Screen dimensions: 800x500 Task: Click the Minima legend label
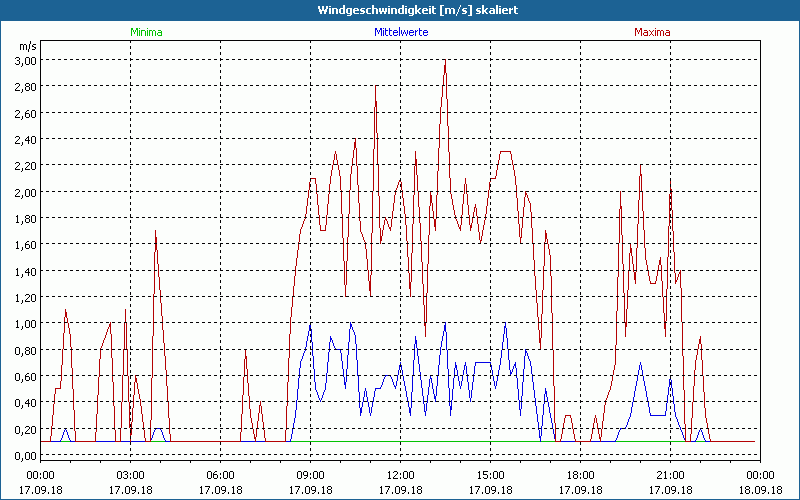[146, 32]
